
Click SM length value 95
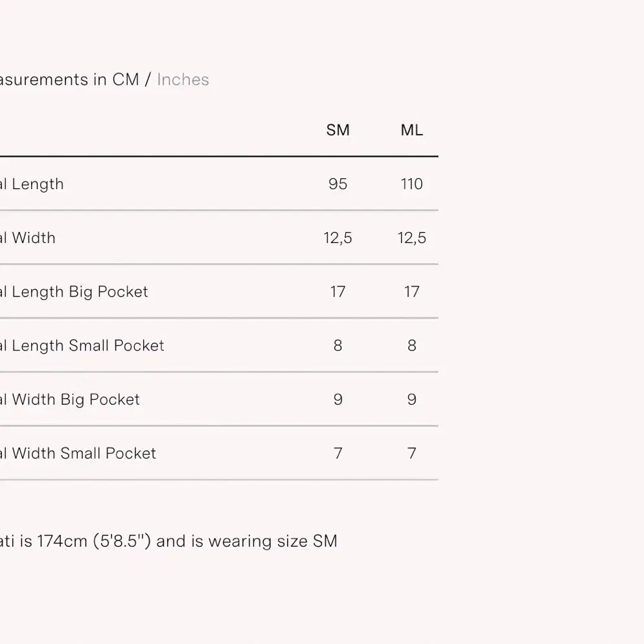tap(338, 184)
